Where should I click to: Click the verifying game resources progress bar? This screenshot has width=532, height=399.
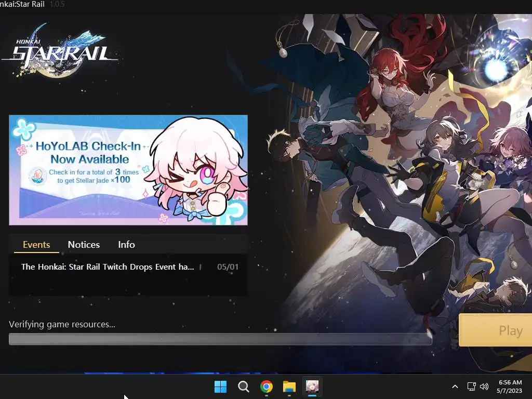point(220,339)
